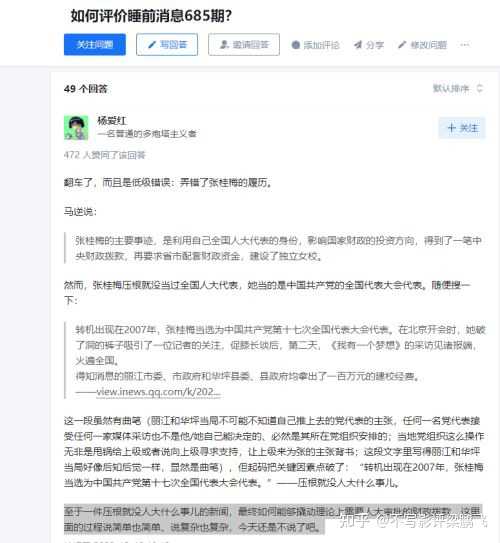Open the view.inews.qq.com source link

tap(158, 392)
